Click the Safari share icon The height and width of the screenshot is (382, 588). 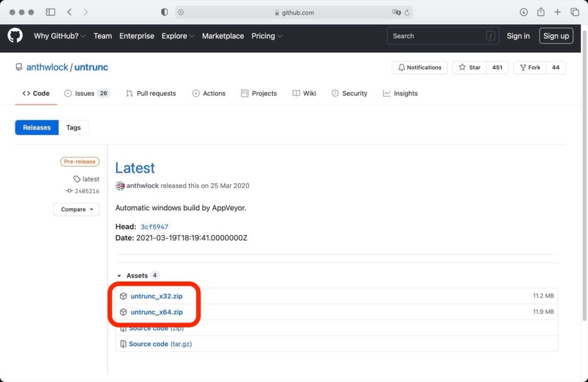pos(541,12)
